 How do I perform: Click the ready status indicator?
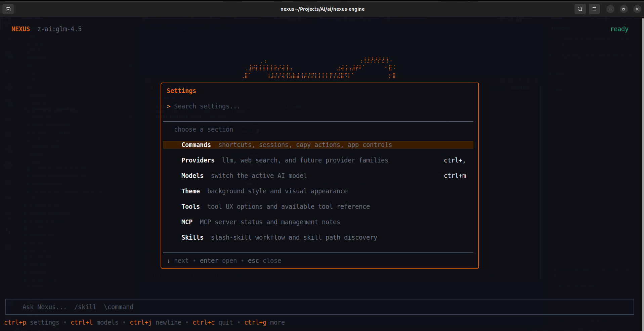619,29
